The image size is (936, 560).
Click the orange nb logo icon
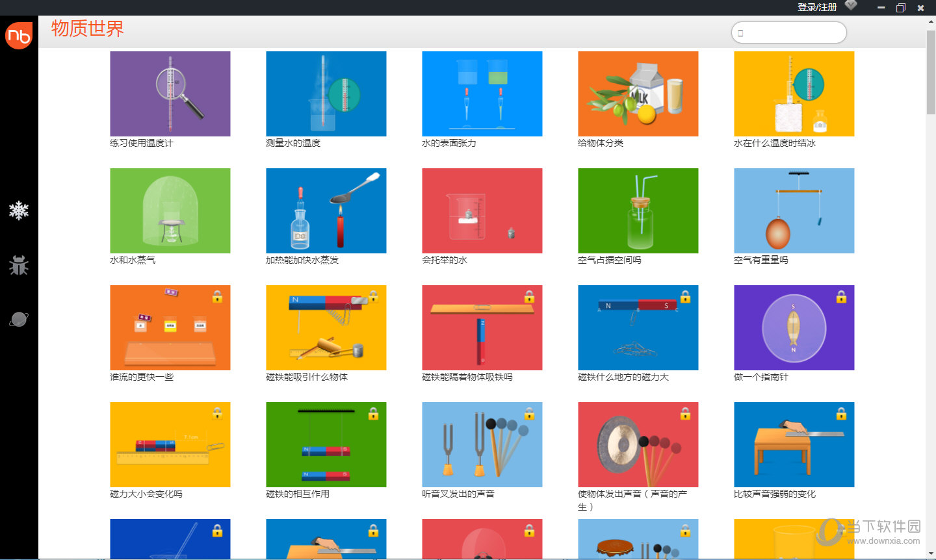click(19, 35)
